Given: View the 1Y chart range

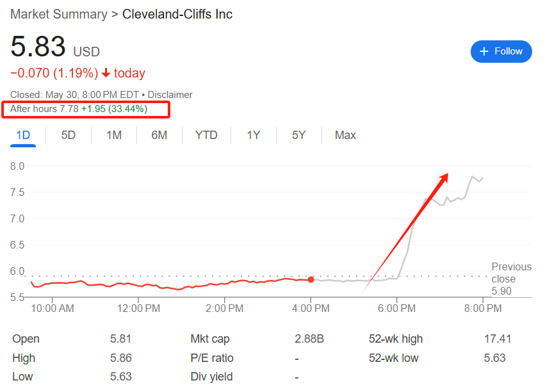Looking at the screenshot, I should click(x=254, y=135).
